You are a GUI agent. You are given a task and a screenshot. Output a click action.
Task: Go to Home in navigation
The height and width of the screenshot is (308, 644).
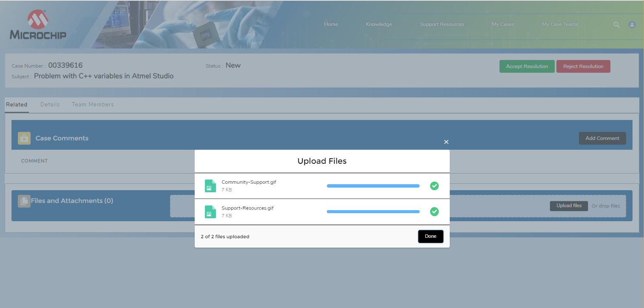pos(331,24)
